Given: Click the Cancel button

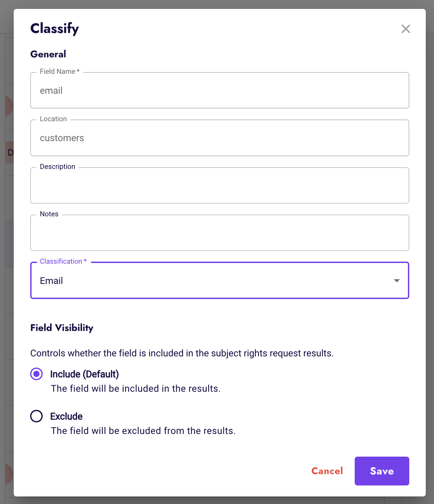Looking at the screenshot, I should pos(327,471).
